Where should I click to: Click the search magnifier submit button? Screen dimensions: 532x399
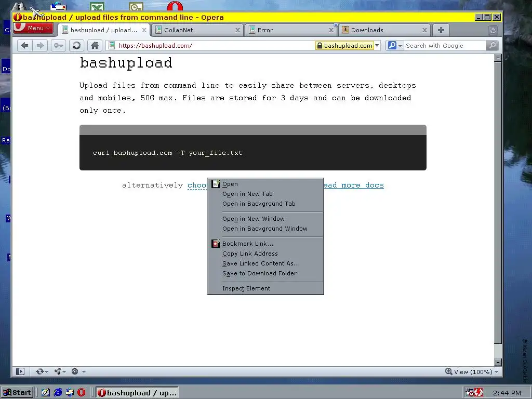tap(492, 46)
